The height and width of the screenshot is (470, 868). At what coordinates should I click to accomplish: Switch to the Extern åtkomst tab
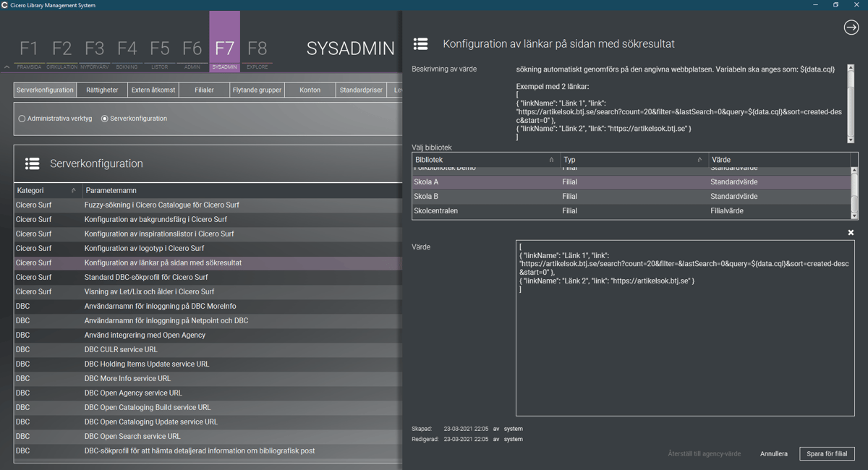pos(153,90)
